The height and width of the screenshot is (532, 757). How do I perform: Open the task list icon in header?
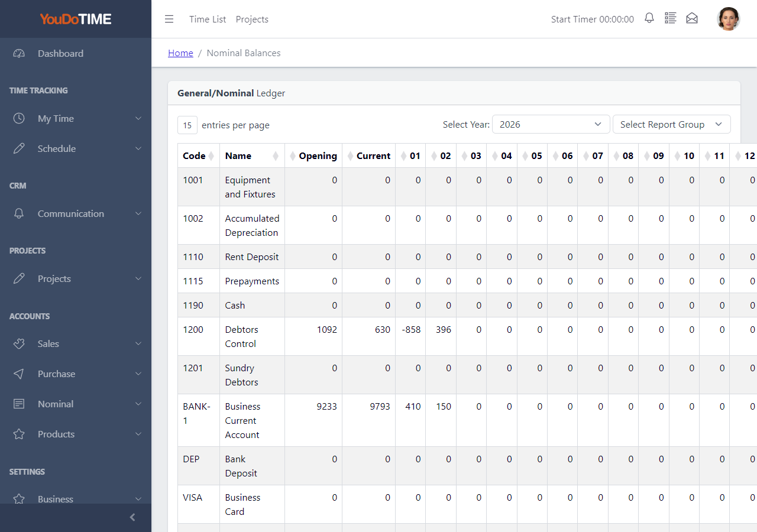670,18
